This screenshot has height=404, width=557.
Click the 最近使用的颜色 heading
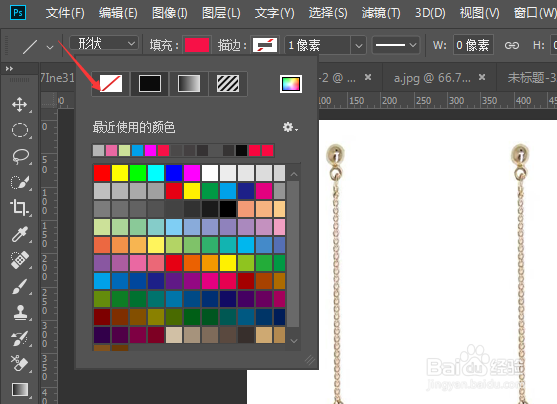point(134,127)
